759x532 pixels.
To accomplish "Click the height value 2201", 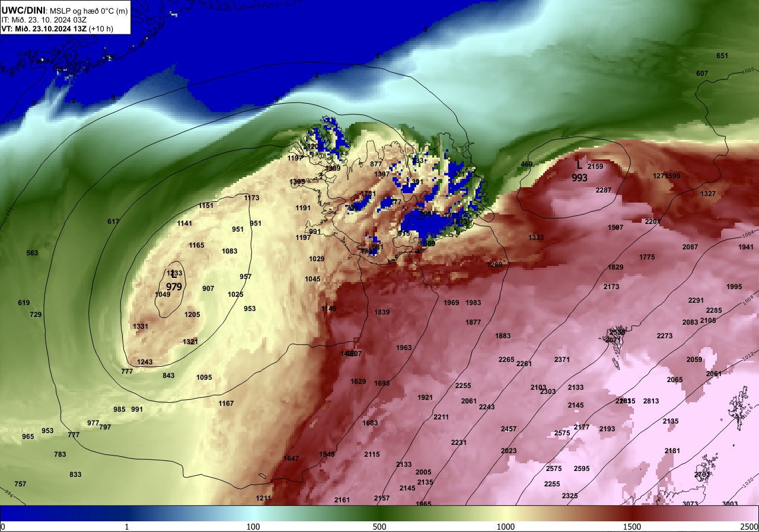I will point(652,222).
